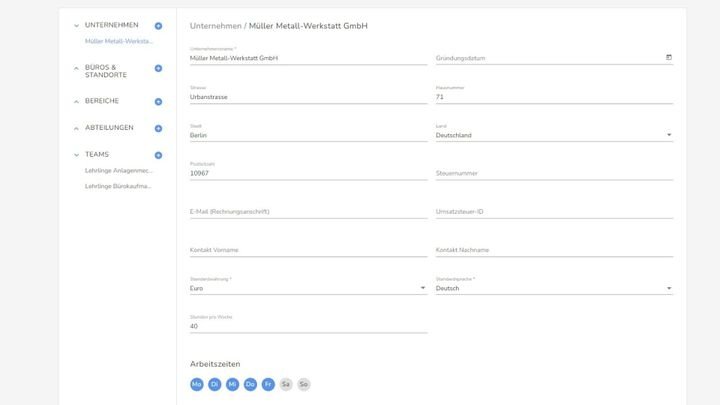Click the Kontakt Nachname field

click(554, 250)
